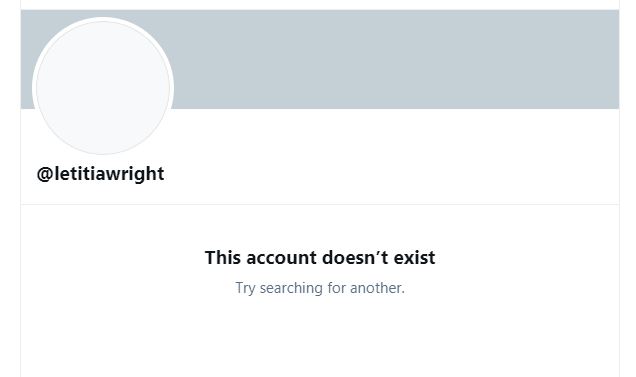
Task: Click the "@" symbol of the handle
Action: point(45,174)
